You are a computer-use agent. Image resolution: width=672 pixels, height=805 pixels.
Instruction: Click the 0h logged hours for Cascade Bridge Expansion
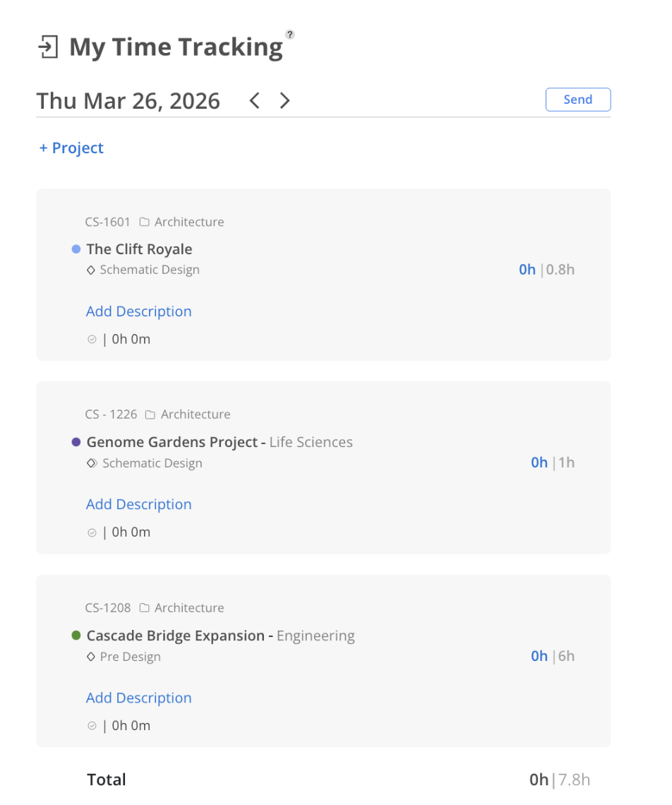(539, 656)
